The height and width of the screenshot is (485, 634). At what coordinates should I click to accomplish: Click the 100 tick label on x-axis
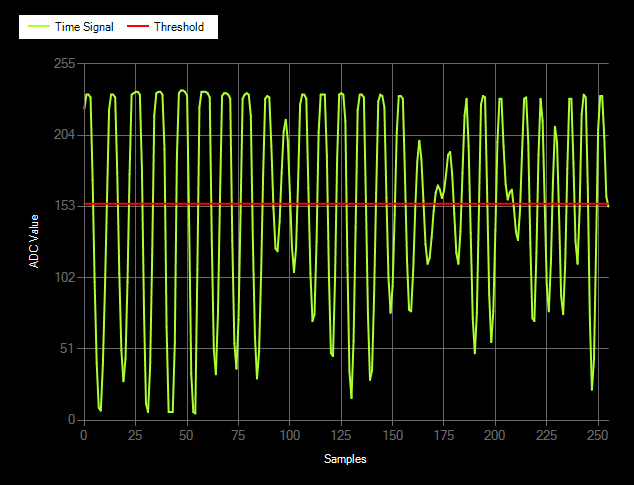click(289, 435)
